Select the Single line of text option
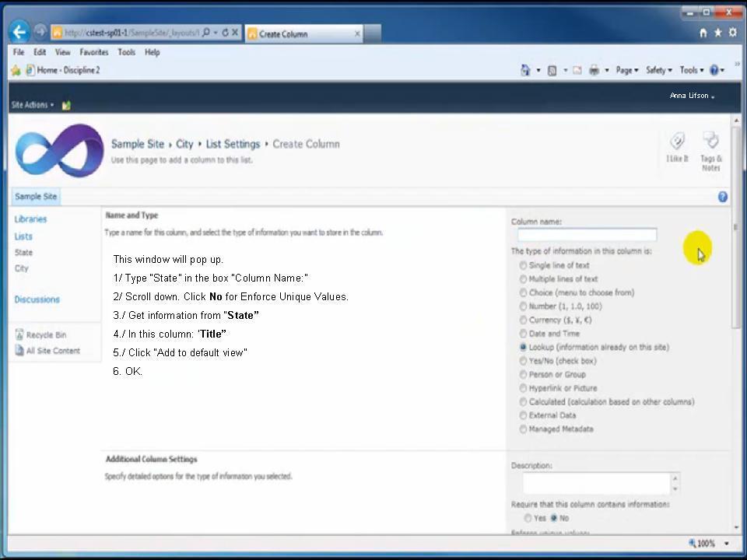 click(523, 265)
